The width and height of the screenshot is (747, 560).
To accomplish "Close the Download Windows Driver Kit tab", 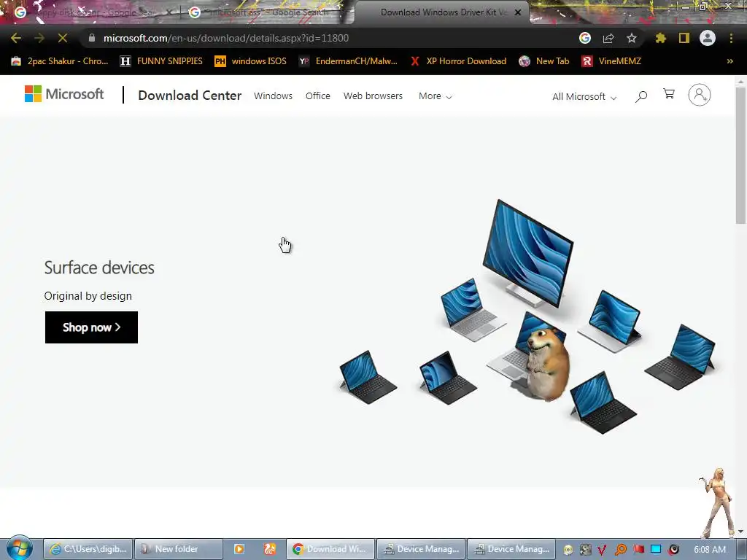I will pos(518,12).
